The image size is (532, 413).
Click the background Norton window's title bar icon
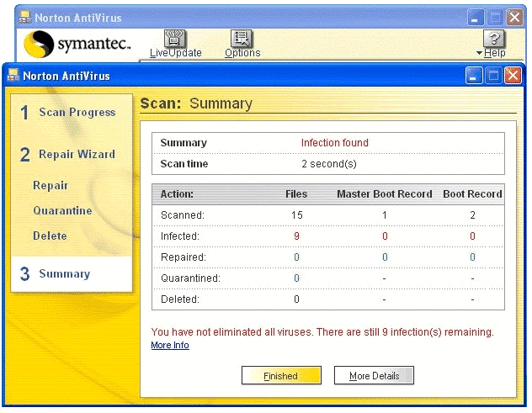[25, 18]
